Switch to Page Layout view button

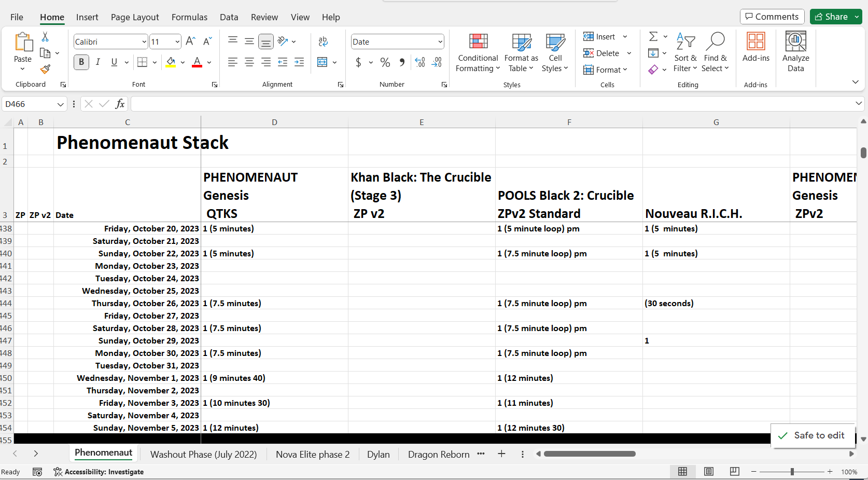(x=709, y=472)
